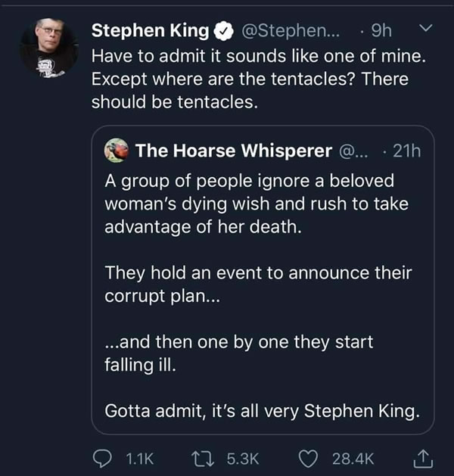Click the Stephen King display name
This screenshot has width=454, height=476.
click(x=150, y=31)
